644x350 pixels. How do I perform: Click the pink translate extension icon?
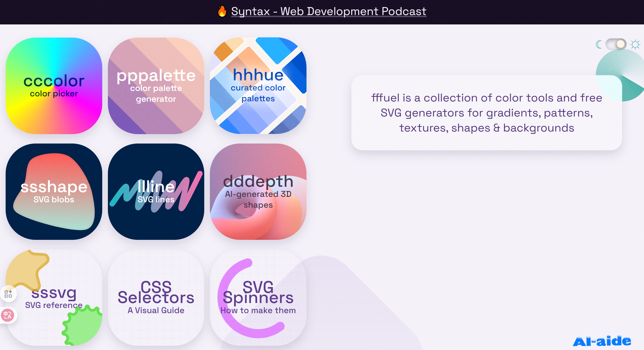[x=8, y=315]
